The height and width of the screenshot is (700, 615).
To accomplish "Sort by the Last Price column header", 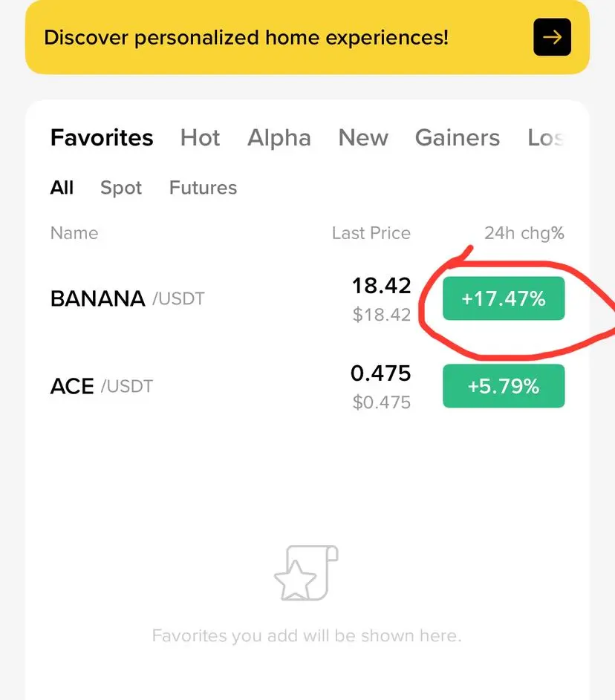I will point(371,233).
